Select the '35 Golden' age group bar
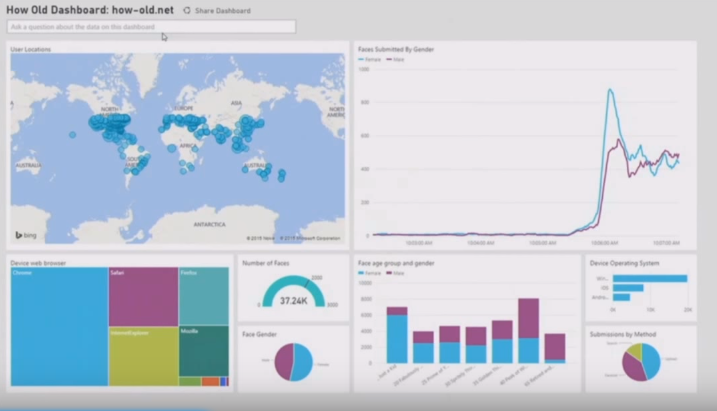717x411 pixels. 502,342
